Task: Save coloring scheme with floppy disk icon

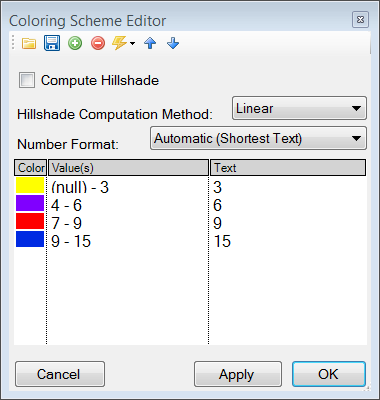Action: (52, 43)
